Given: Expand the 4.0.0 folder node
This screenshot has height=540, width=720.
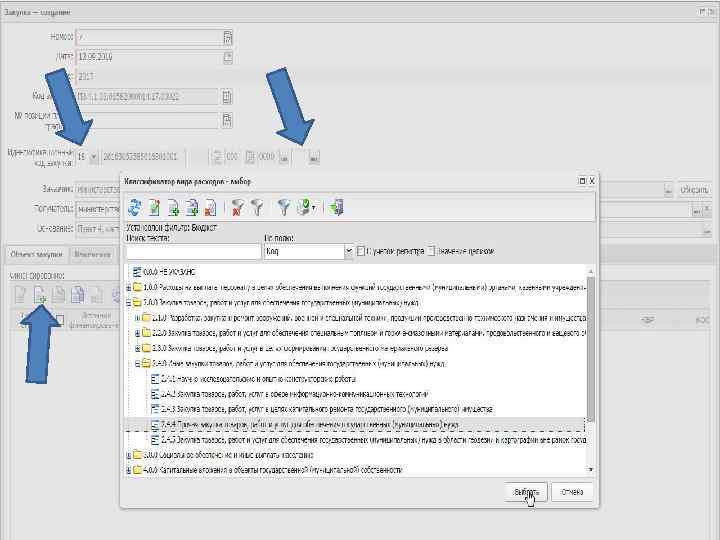Looking at the screenshot, I should pyautogui.click(x=129, y=470).
